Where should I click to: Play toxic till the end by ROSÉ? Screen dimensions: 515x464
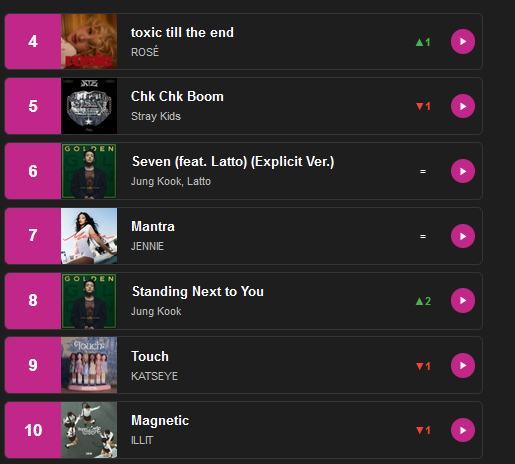click(463, 42)
